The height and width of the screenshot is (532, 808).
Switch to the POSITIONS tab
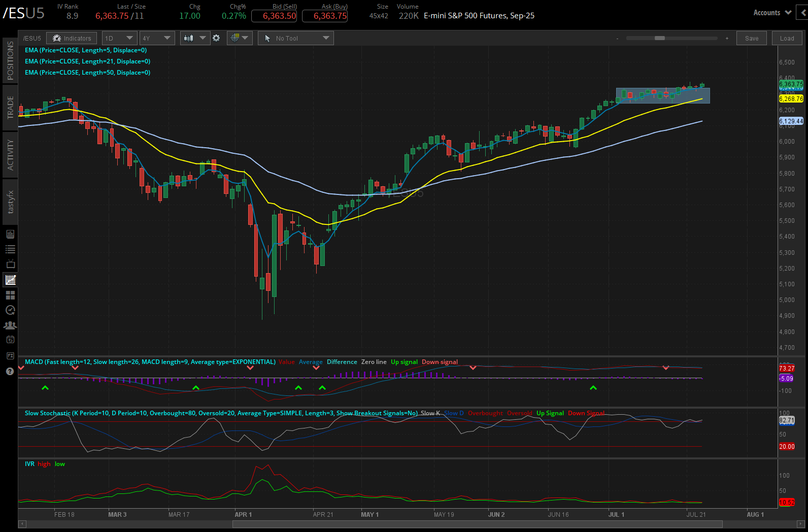(x=10, y=60)
